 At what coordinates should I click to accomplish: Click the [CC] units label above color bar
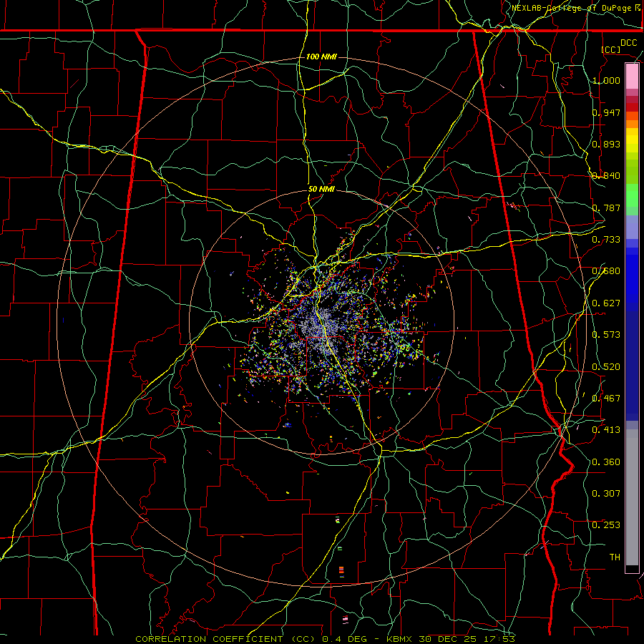click(x=611, y=49)
